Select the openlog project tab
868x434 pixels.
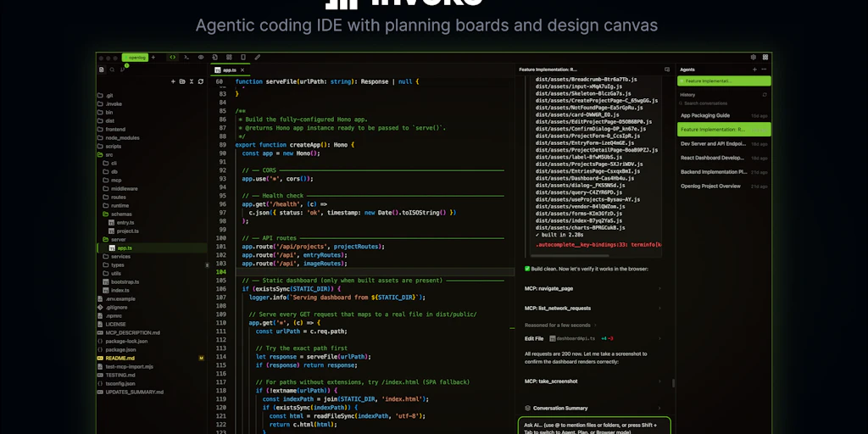pyautogui.click(x=135, y=57)
